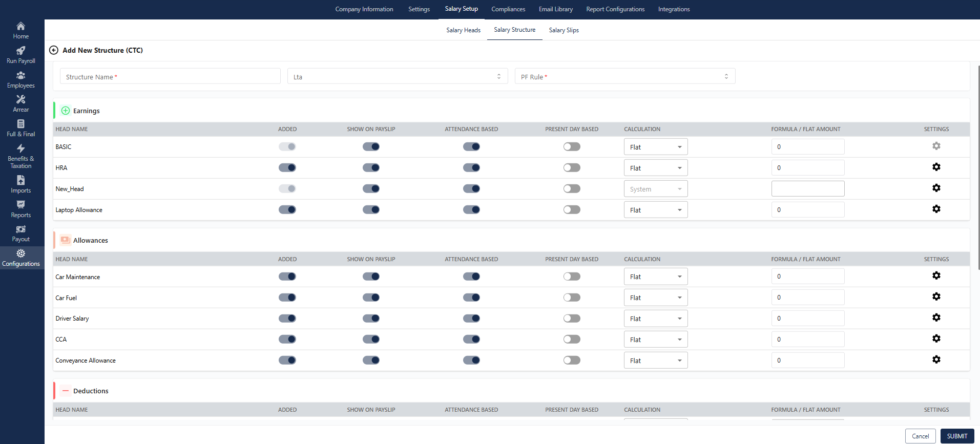Toggle Attendance Based for Driver Salary
This screenshot has width=980, height=444.
coord(471,319)
